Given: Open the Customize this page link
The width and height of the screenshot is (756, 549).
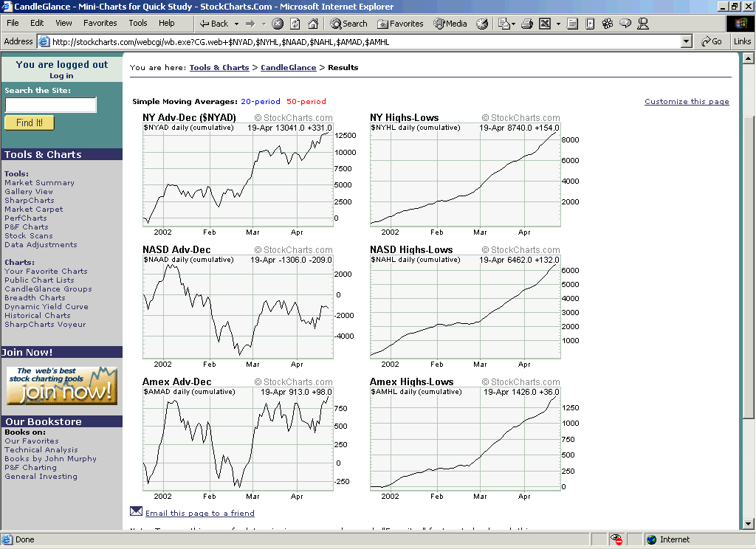Looking at the screenshot, I should click(x=687, y=102).
